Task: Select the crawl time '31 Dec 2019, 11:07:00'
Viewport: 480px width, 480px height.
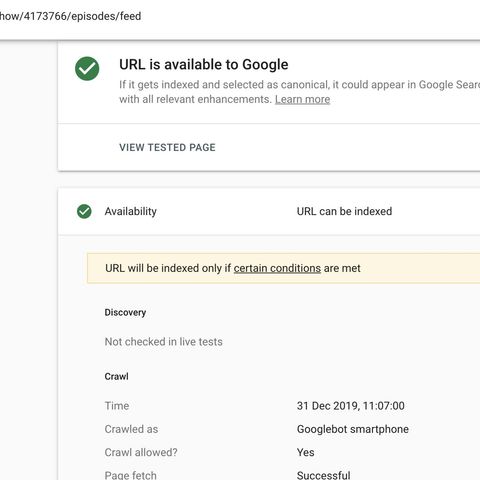Action: tap(351, 406)
